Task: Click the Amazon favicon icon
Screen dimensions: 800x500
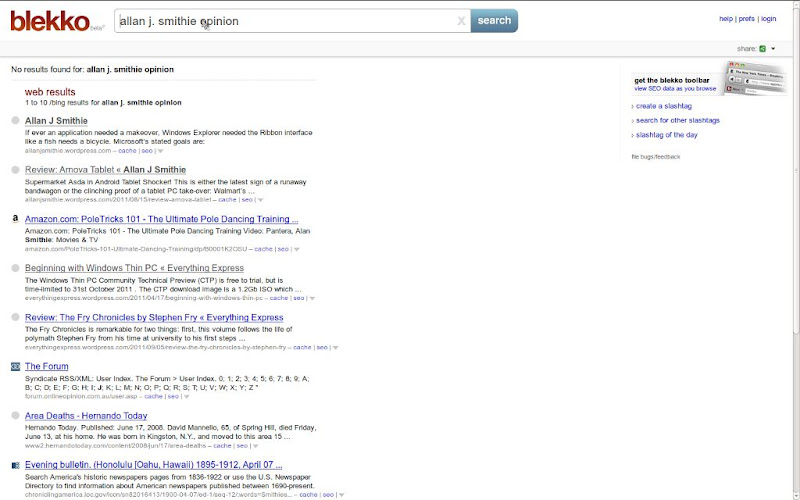Action: (x=15, y=219)
